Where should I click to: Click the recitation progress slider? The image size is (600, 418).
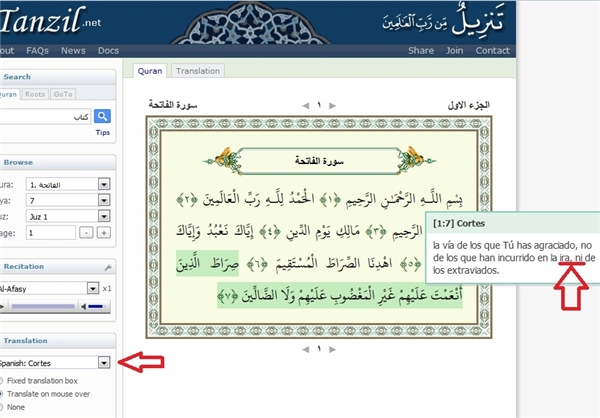click(x=43, y=306)
